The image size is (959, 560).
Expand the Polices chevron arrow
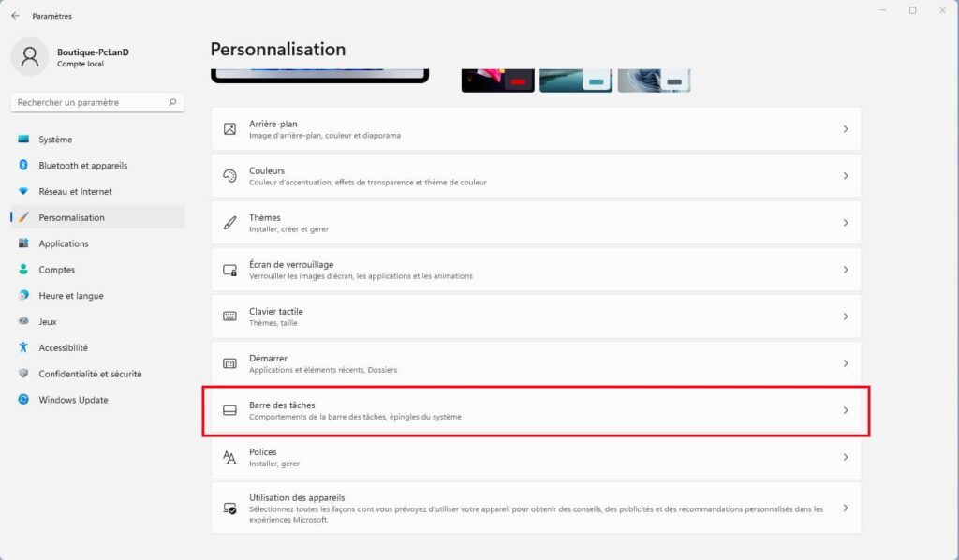coord(845,457)
